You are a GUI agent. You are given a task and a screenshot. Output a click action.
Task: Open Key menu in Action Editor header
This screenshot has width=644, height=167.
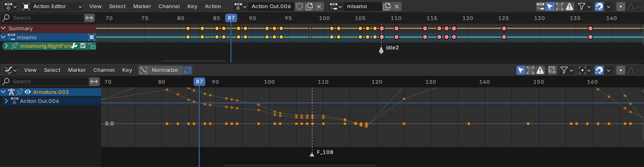point(192,6)
